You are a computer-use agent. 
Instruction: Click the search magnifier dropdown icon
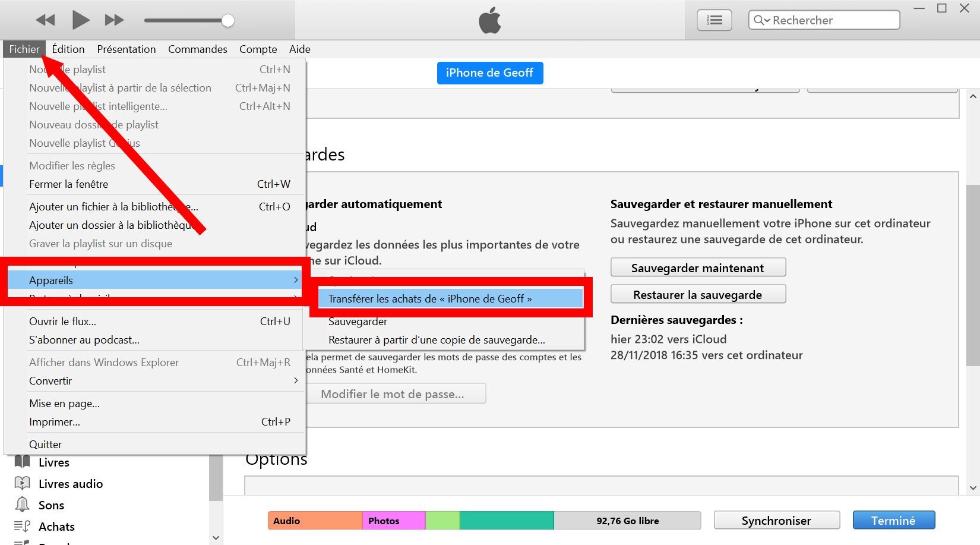point(761,20)
